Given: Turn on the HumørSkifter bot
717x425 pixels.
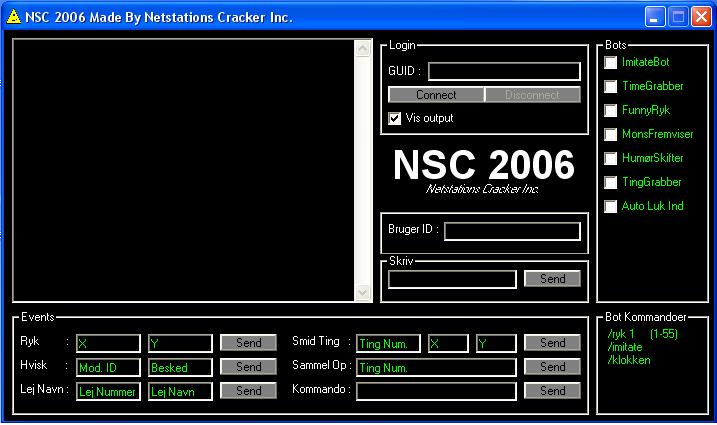Looking at the screenshot, I should pyautogui.click(x=610, y=159).
